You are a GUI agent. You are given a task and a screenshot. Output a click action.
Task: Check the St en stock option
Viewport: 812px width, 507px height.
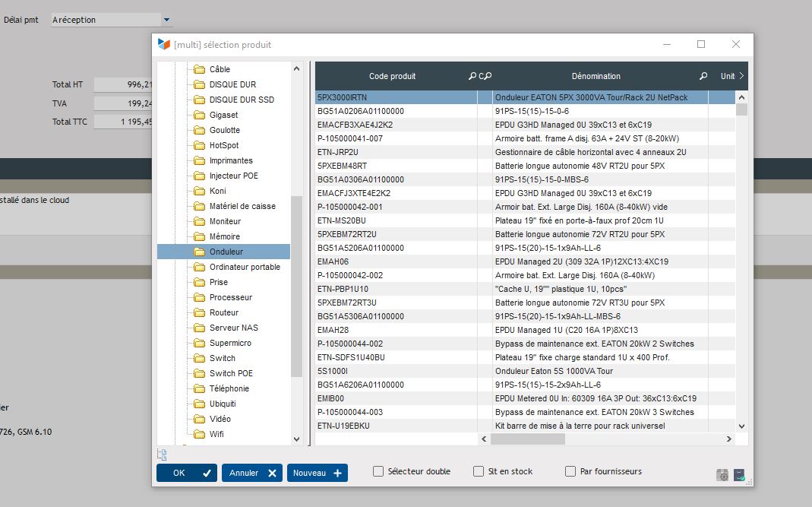click(x=479, y=471)
